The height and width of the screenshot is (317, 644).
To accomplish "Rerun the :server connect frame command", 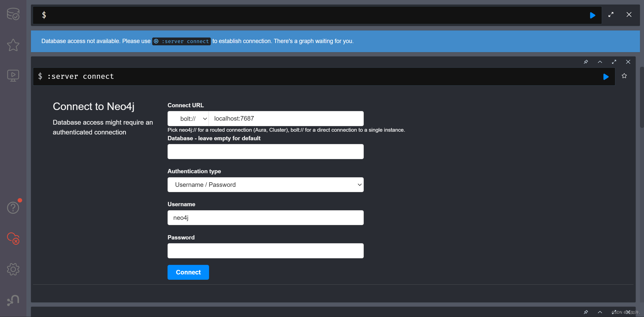I will pyautogui.click(x=606, y=77).
